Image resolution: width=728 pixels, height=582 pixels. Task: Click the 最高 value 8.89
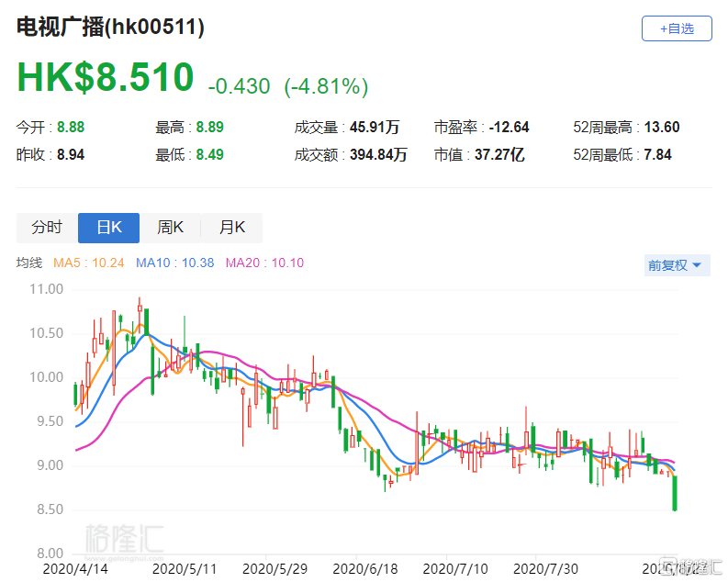click(209, 128)
